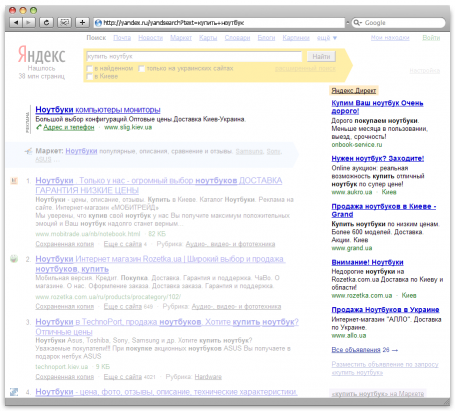
Task: Open the Картинки tab
Action: 296,38
